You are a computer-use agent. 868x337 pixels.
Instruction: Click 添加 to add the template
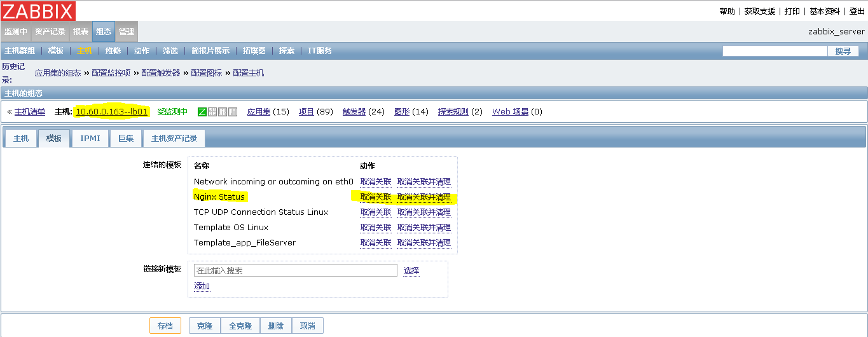coord(202,287)
